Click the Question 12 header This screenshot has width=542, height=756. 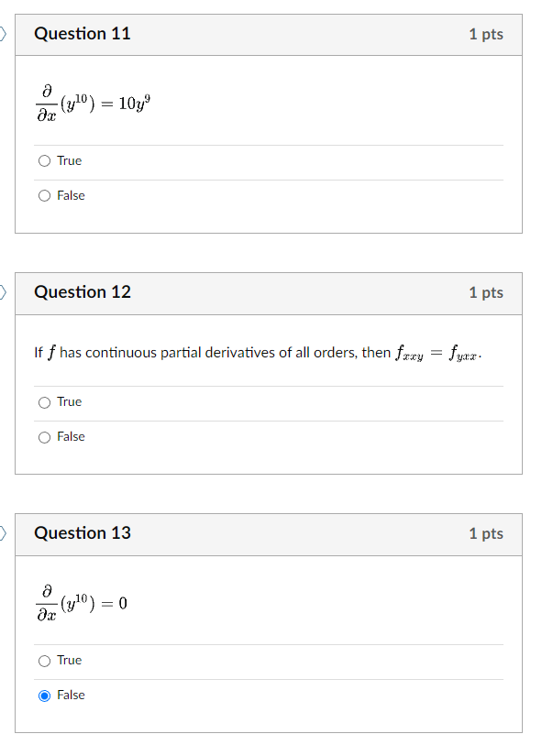(82, 293)
